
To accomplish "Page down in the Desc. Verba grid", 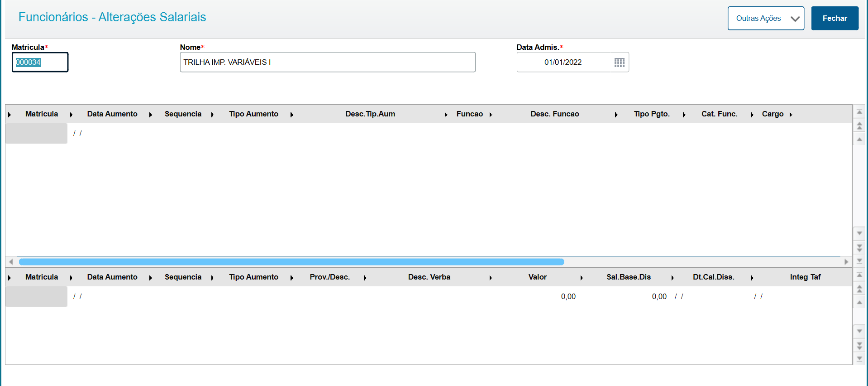I will coord(859,345).
